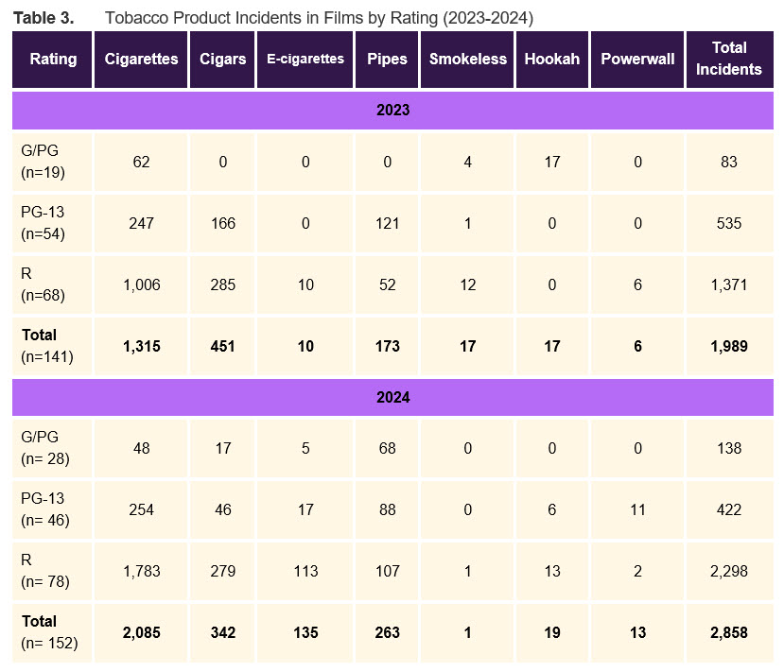The height and width of the screenshot is (672, 784).
Task: Click the 2023 R cigarettes value 1,006
Action: coord(141,284)
